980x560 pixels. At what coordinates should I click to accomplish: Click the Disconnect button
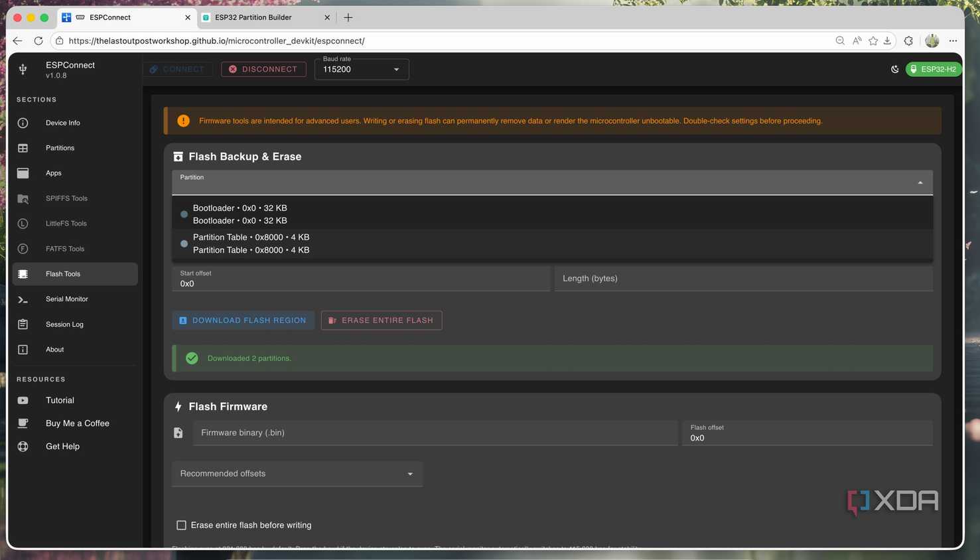pyautogui.click(x=263, y=69)
